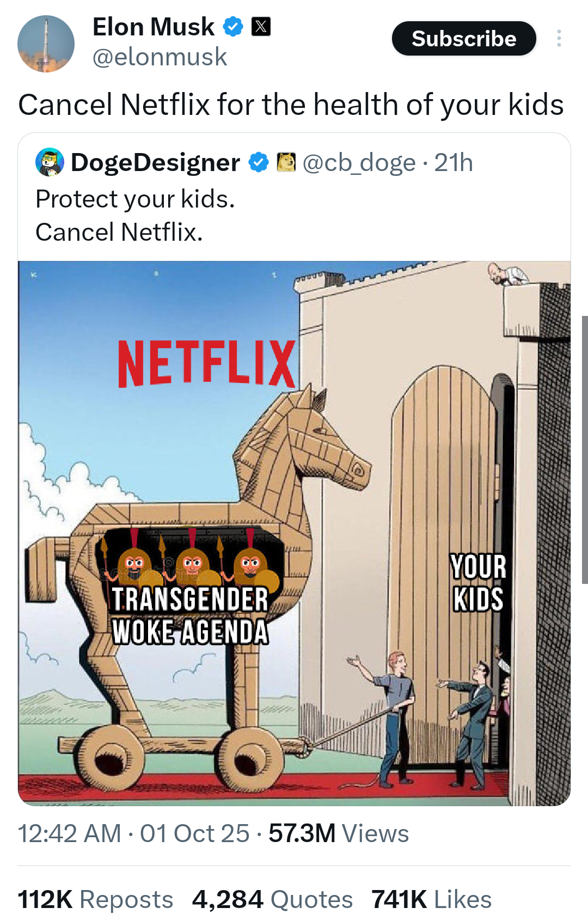View the 4,284 Quotes list
Screen dimensions: 588x920
pos(272,899)
